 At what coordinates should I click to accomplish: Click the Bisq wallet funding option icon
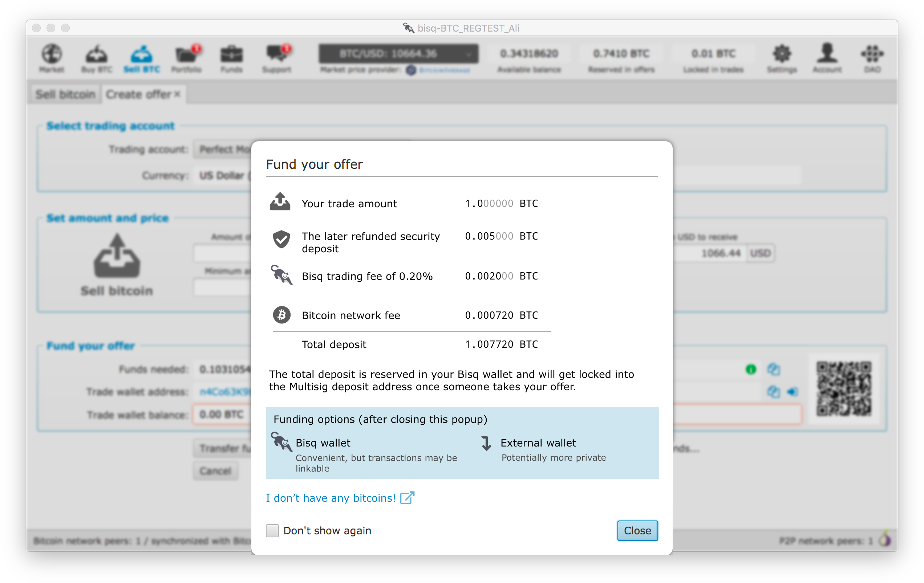[281, 441]
